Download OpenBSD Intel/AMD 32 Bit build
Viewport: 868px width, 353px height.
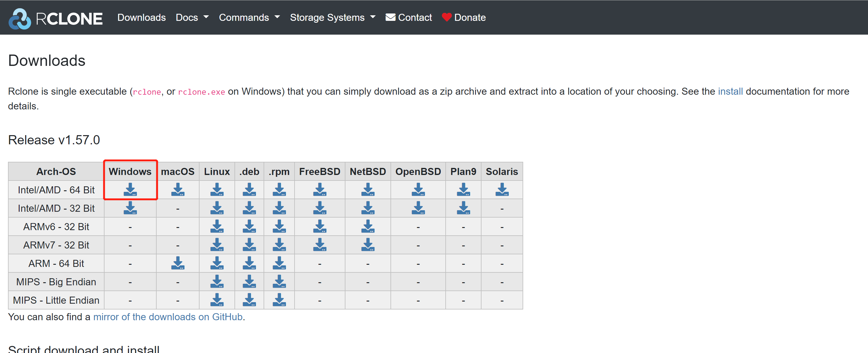point(418,208)
